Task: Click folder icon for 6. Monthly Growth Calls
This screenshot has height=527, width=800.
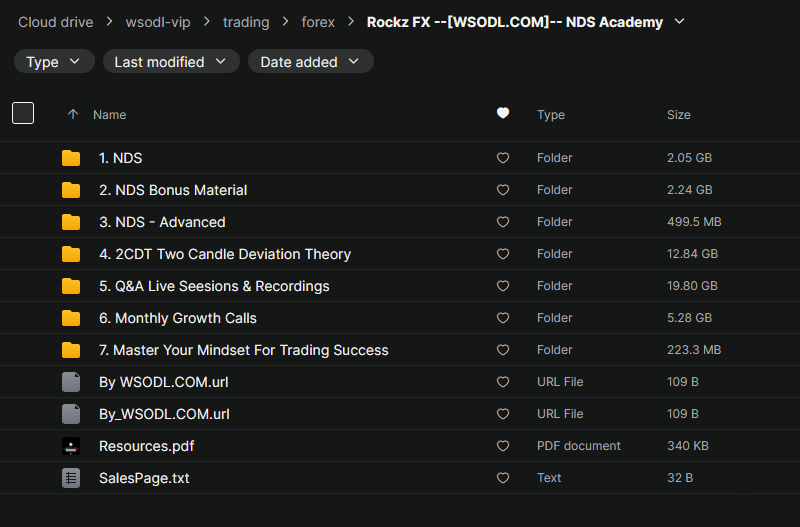Action: (x=71, y=318)
